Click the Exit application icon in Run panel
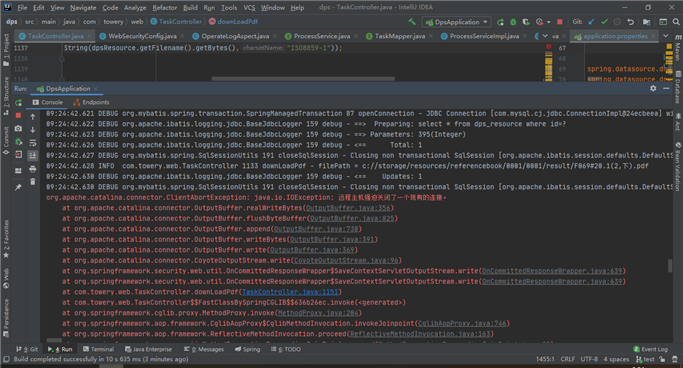This screenshot has height=368, width=683. click(18, 155)
